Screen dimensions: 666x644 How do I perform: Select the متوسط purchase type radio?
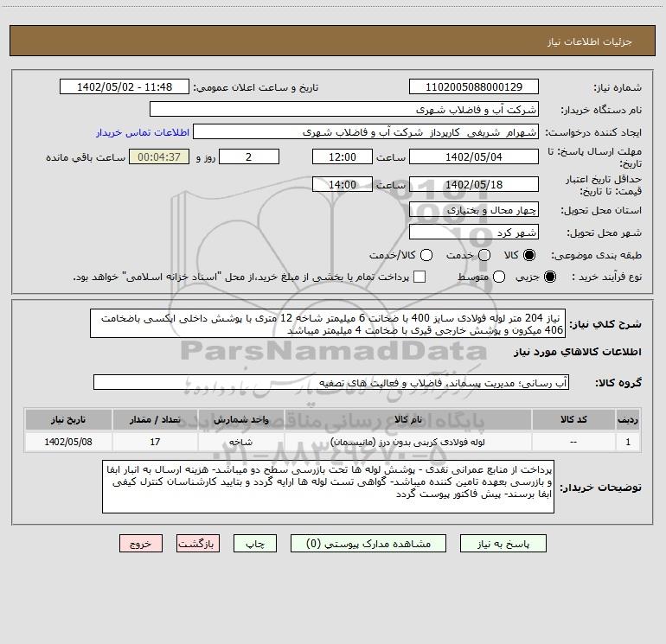click(x=499, y=277)
